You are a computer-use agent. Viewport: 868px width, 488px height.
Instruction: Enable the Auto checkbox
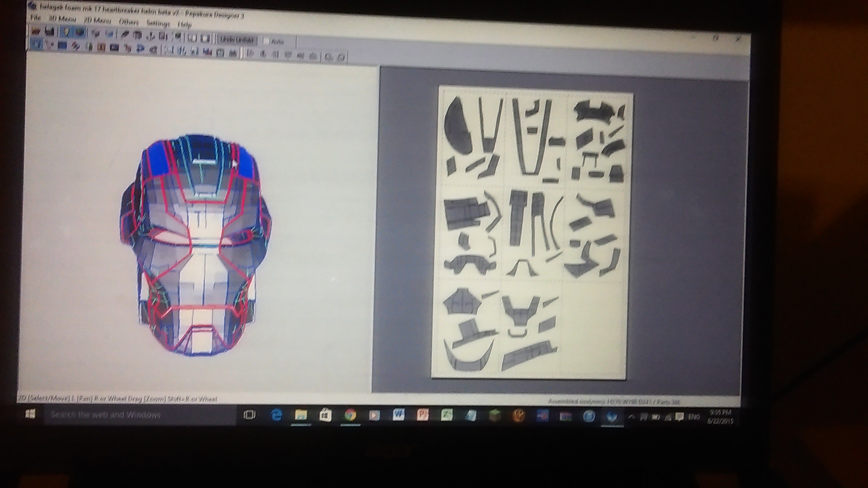point(266,41)
